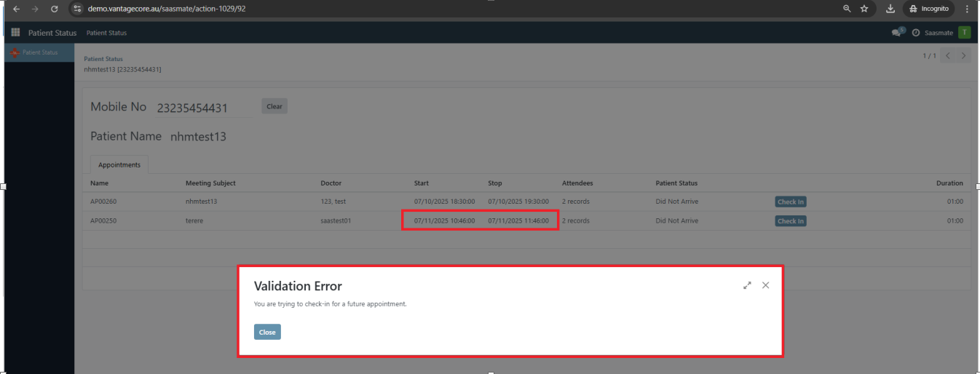Open the browser zoom magnifier icon
Viewport: 980px width, 374px height.
[846, 9]
